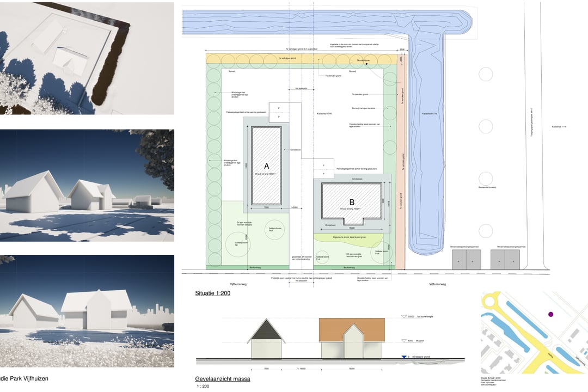This screenshot has height=392, width=588.
Task: Click the 'Situatie 1:200' heading
Action: pyautogui.click(x=213, y=293)
